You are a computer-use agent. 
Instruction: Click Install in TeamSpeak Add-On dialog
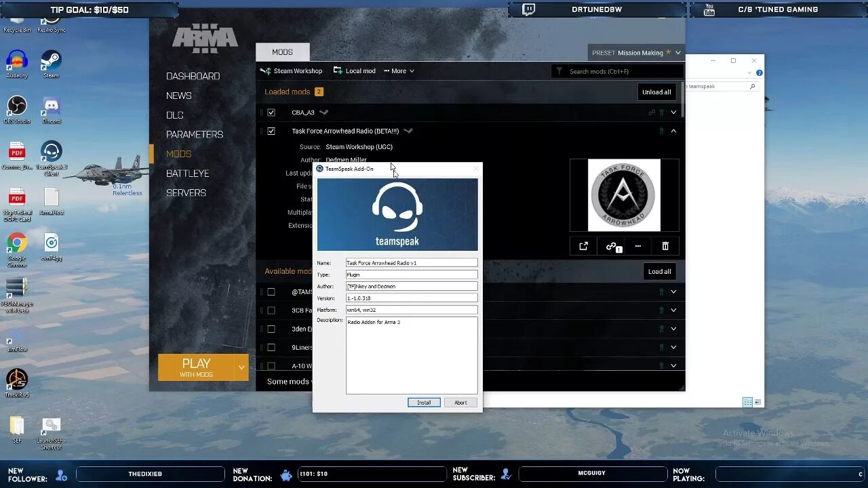tap(424, 403)
